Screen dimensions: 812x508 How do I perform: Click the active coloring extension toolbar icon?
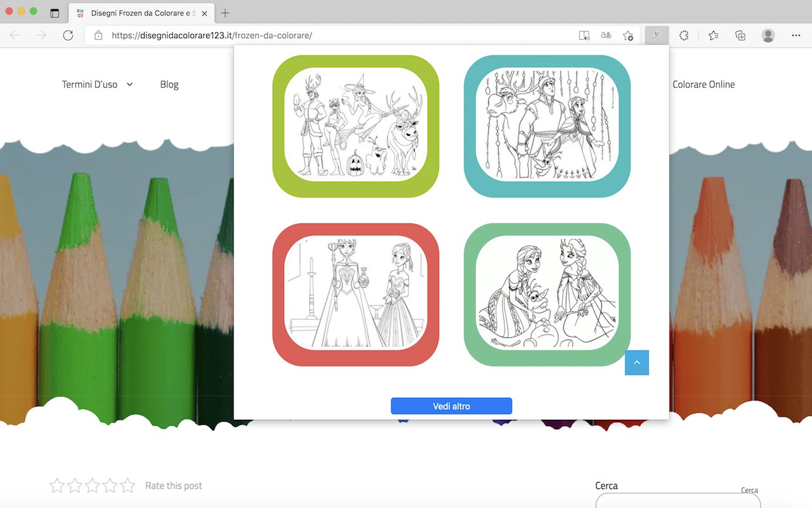[657, 36]
